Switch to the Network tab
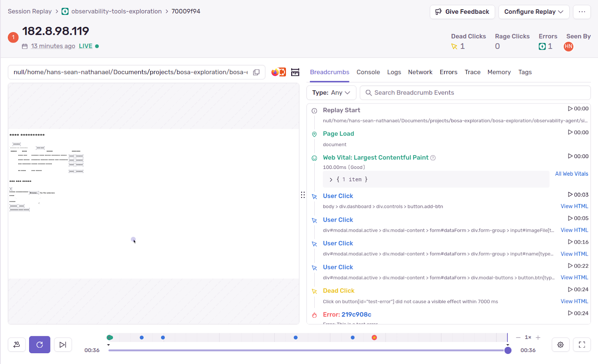 tap(420, 72)
